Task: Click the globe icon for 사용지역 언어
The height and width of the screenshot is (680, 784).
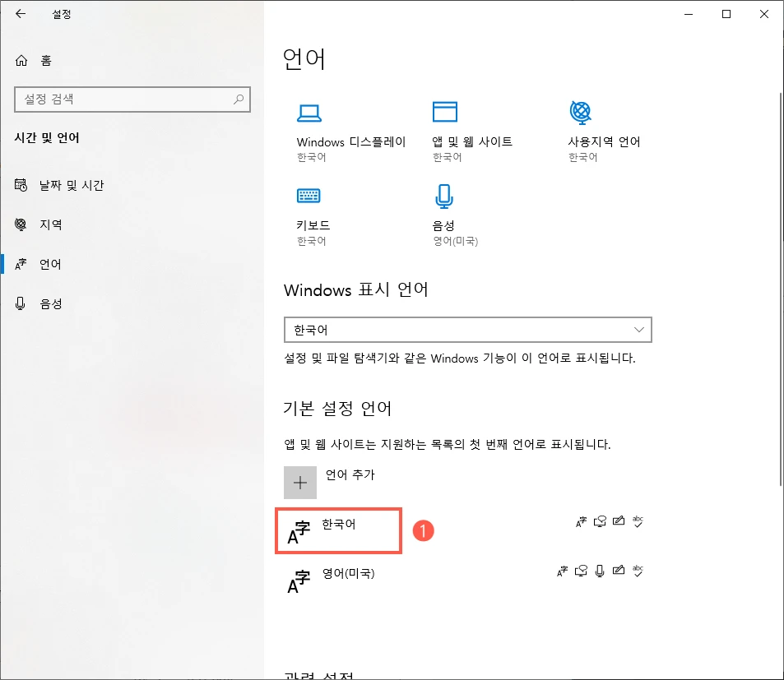Action: tap(581, 113)
